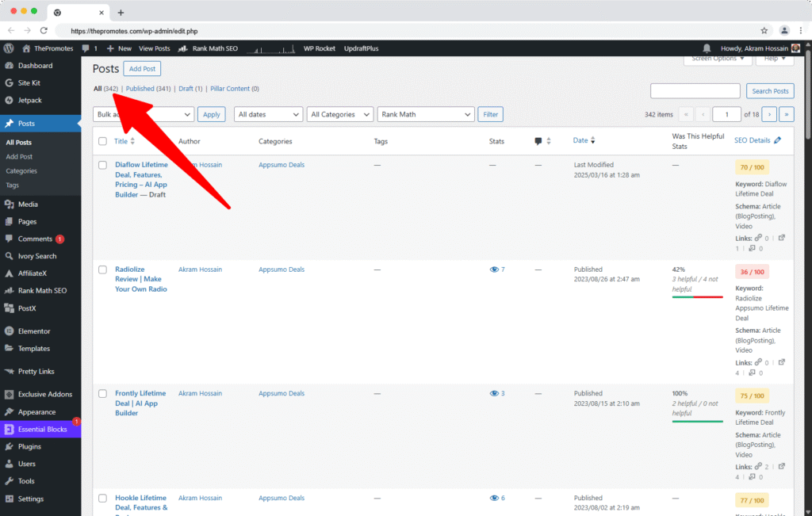Open Radiolize Review post title link

(x=141, y=279)
